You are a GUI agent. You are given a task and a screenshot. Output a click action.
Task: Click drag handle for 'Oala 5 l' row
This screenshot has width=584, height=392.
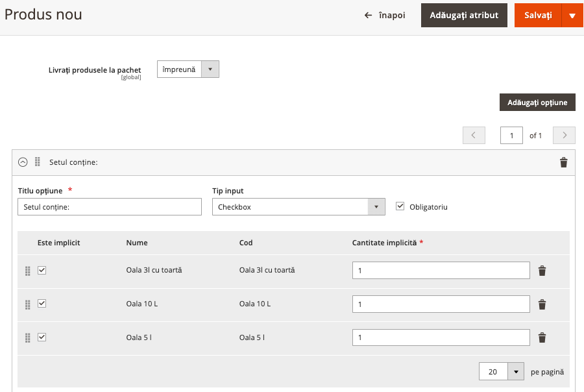[27, 337]
